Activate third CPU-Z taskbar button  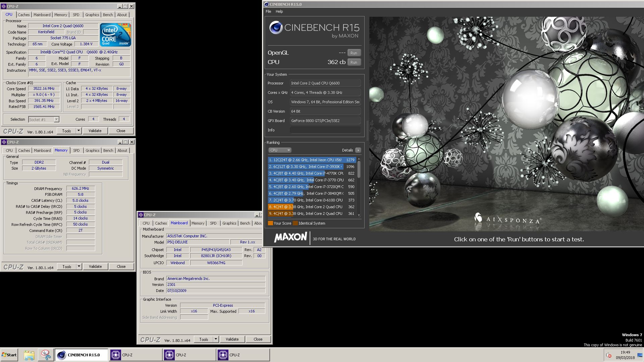(x=243, y=355)
